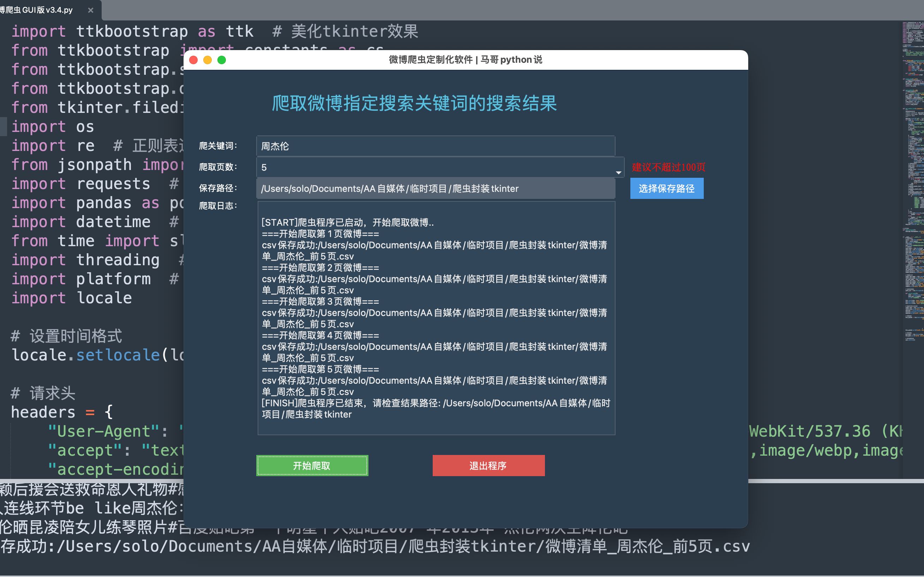Click "User-Agent" key in the code
Image resolution: width=924 pixels, height=577 pixels.
pos(103,432)
